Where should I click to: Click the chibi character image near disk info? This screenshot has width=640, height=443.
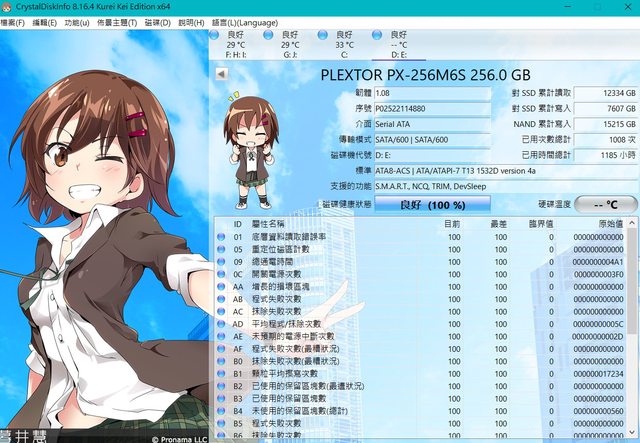click(250, 150)
